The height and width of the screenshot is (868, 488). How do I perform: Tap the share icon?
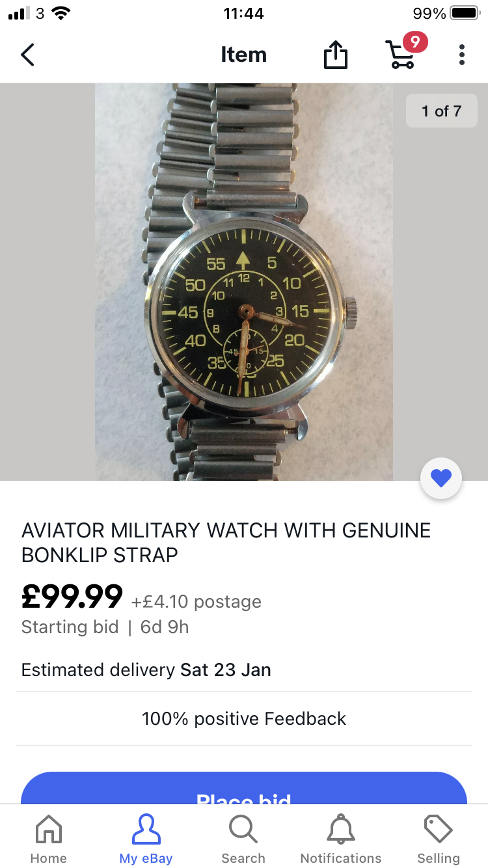[336, 55]
